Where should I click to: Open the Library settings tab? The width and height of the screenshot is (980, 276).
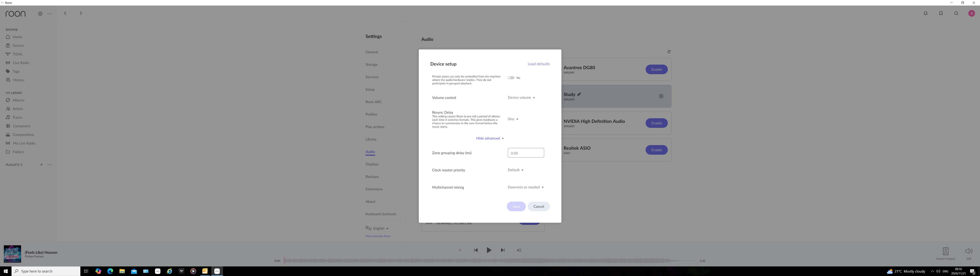click(x=371, y=139)
